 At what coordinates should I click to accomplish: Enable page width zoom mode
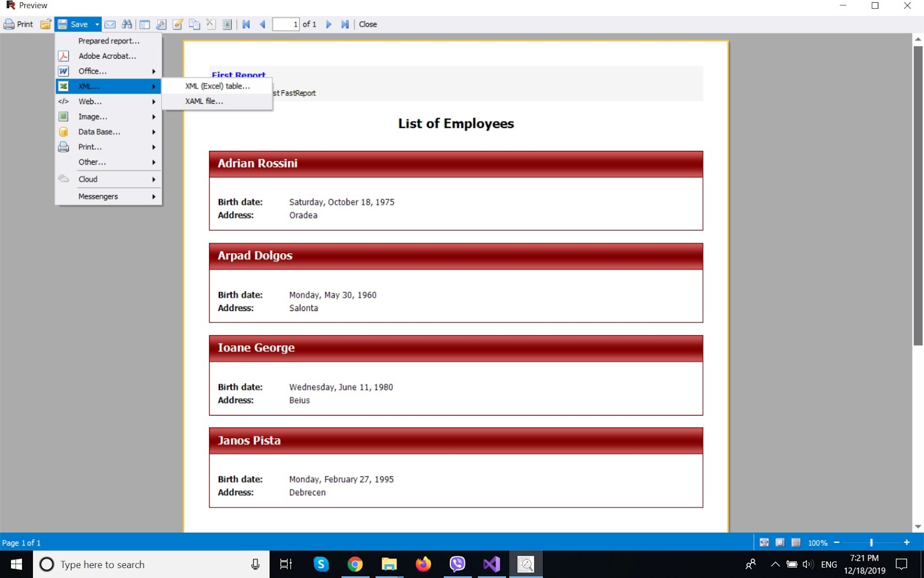[x=763, y=543]
